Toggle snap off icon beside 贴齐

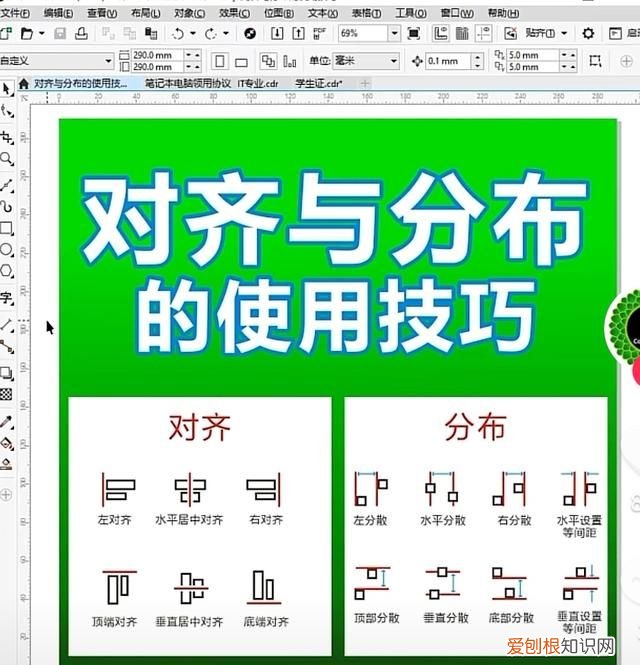[511, 33]
